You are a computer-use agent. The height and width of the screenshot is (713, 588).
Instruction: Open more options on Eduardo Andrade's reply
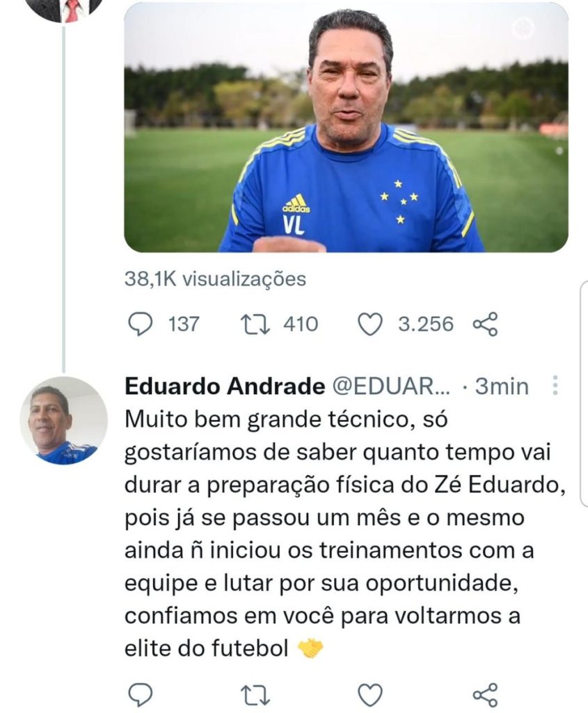[x=555, y=386]
